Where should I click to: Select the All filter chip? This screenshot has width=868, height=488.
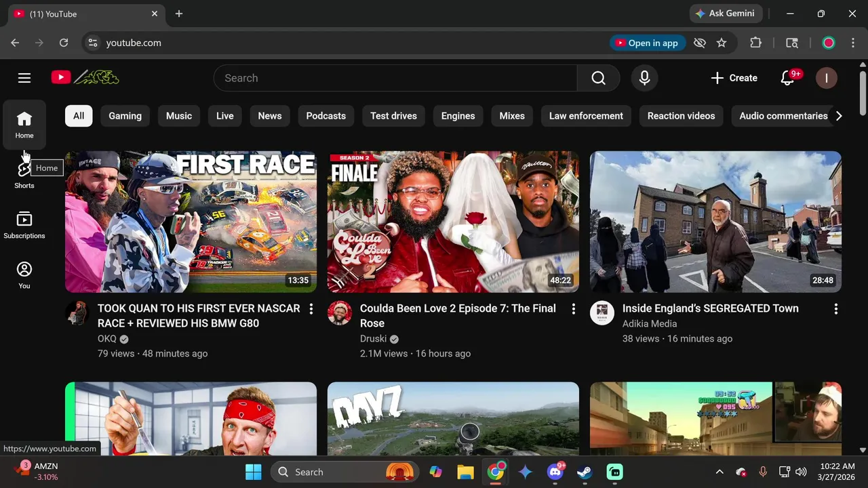click(x=79, y=116)
